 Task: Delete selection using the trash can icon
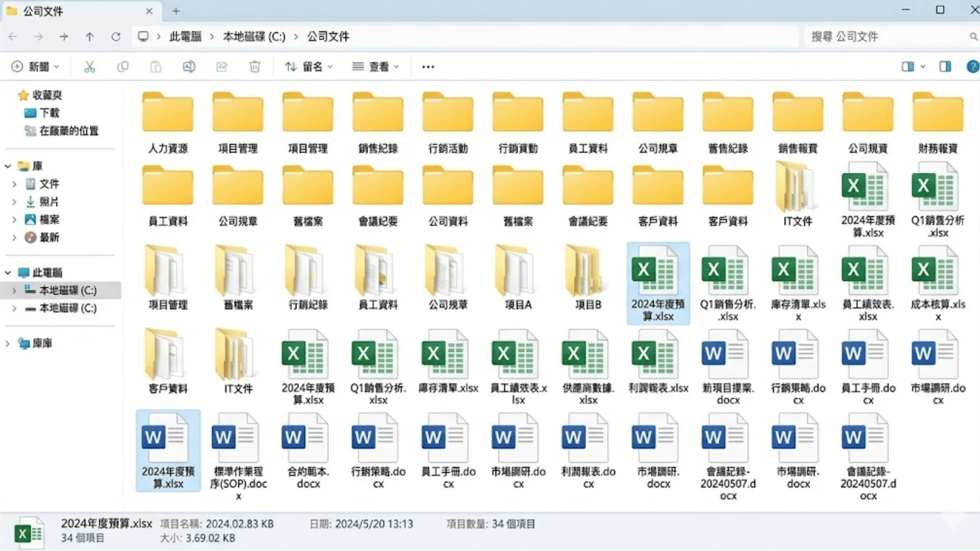(255, 67)
